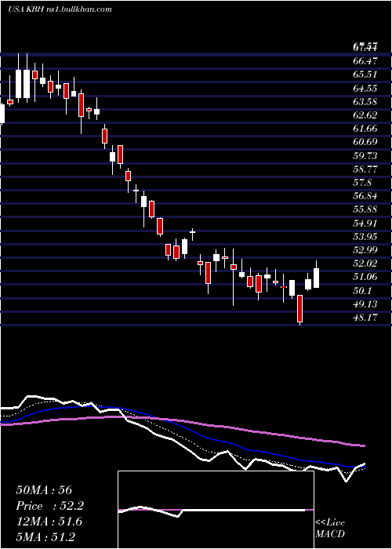Click the <<Live MACD label
Viewport: 392px width, 549px height.
click(x=330, y=529)
